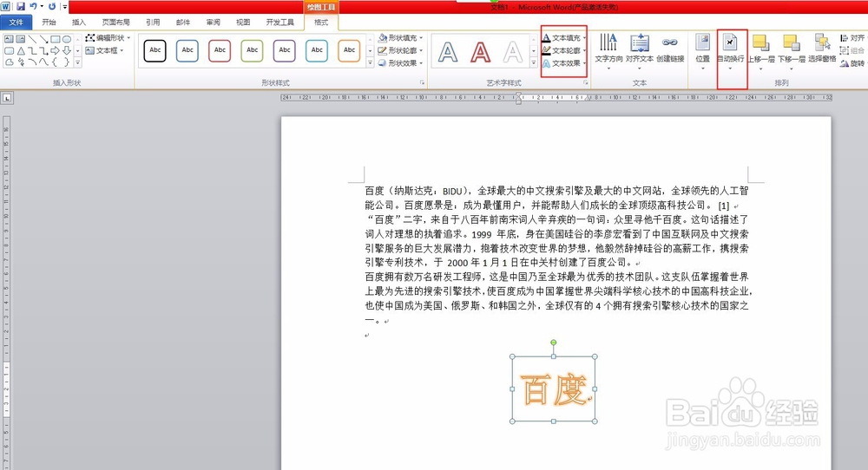This screenshot has width=868, height=470.
Task: Select the left brace shape
Action: tap(56, 62)
